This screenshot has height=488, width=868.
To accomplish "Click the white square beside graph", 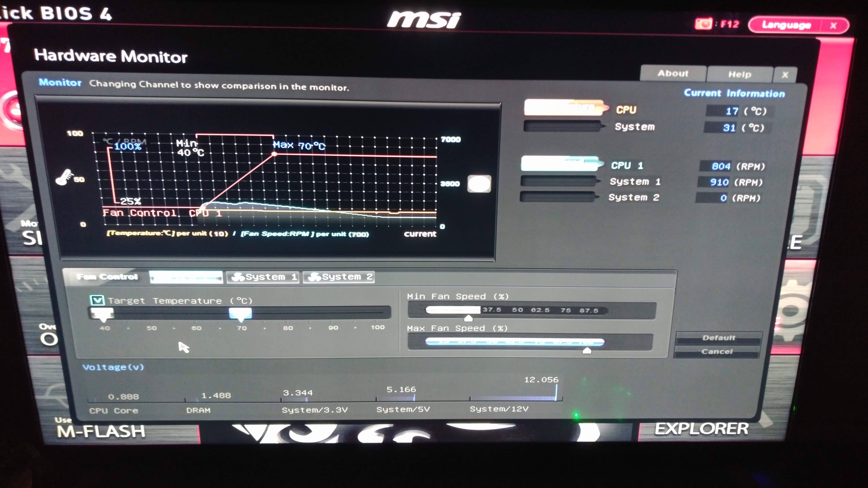I will (479, 184).
